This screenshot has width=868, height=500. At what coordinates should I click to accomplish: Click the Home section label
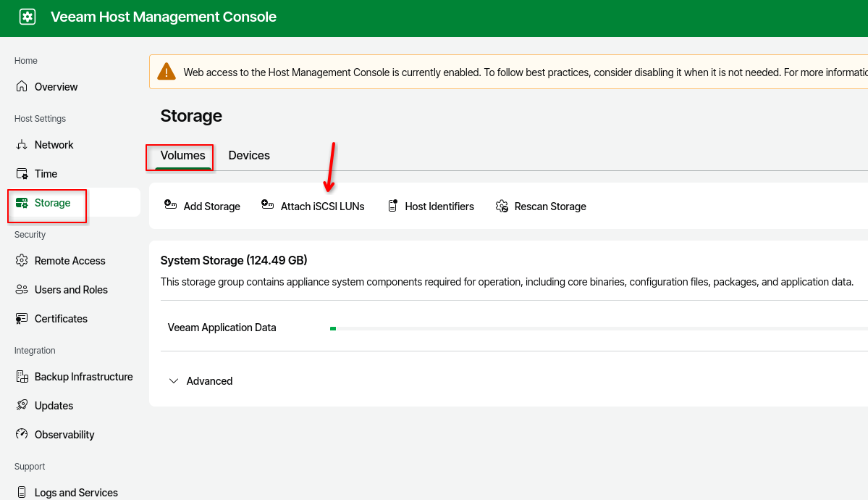point(26,60)
